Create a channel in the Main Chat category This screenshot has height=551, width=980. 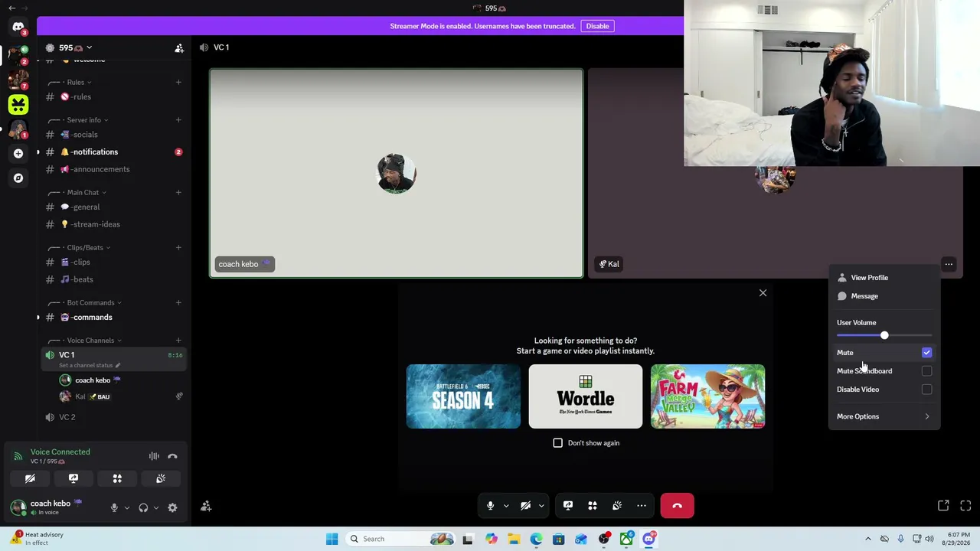click(178, 192)
